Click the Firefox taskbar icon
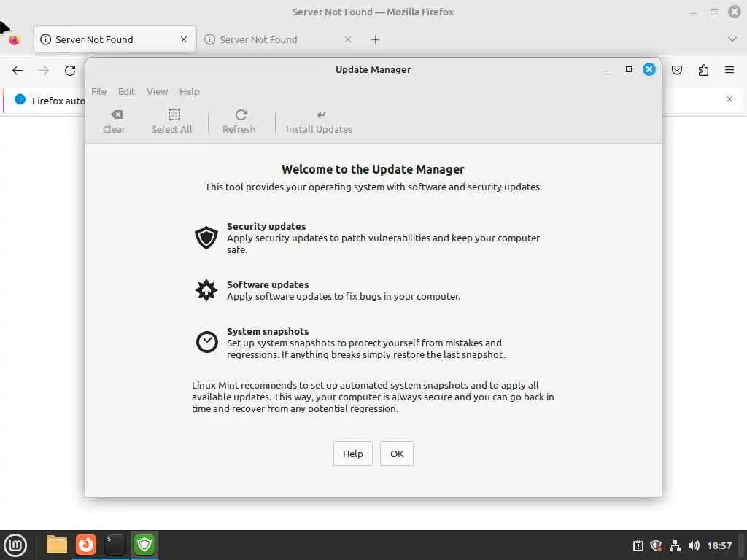Screen dimensions: 747x560 pyautogui.click(x=86, y=544)
